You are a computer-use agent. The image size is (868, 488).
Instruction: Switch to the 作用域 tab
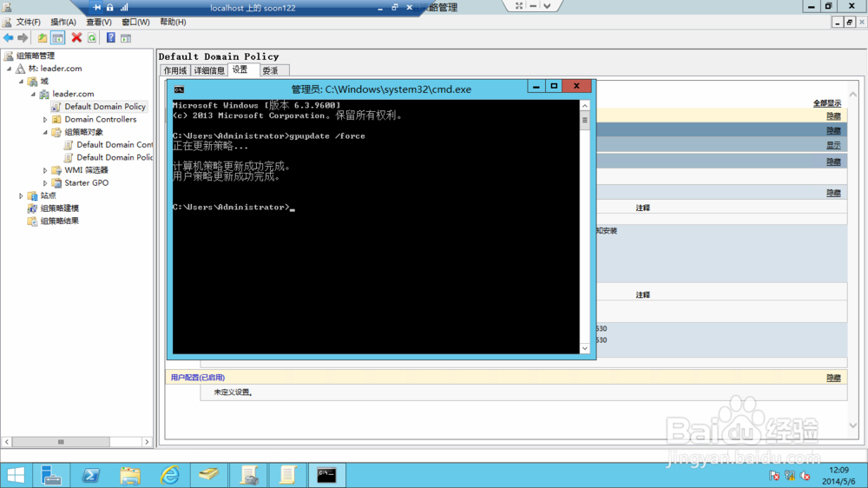coord(175,71)
